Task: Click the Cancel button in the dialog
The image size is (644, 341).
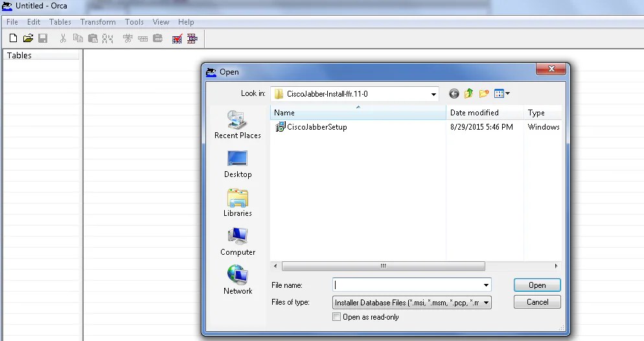Action: [x=537, y=302]
